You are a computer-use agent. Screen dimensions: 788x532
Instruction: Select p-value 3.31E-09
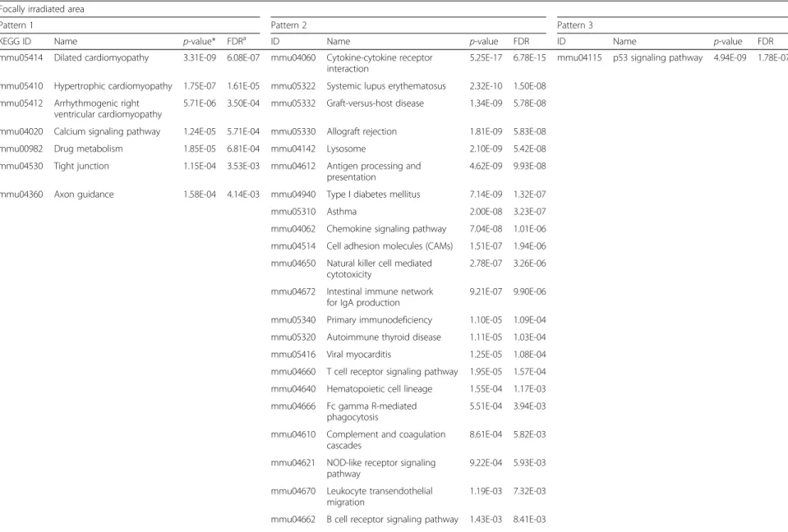[200, 57]
